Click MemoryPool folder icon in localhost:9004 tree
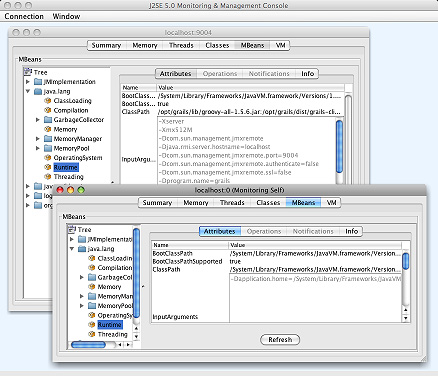Viewport: 438px width, 376px height. pyautogui.click(x=48, y=148)
